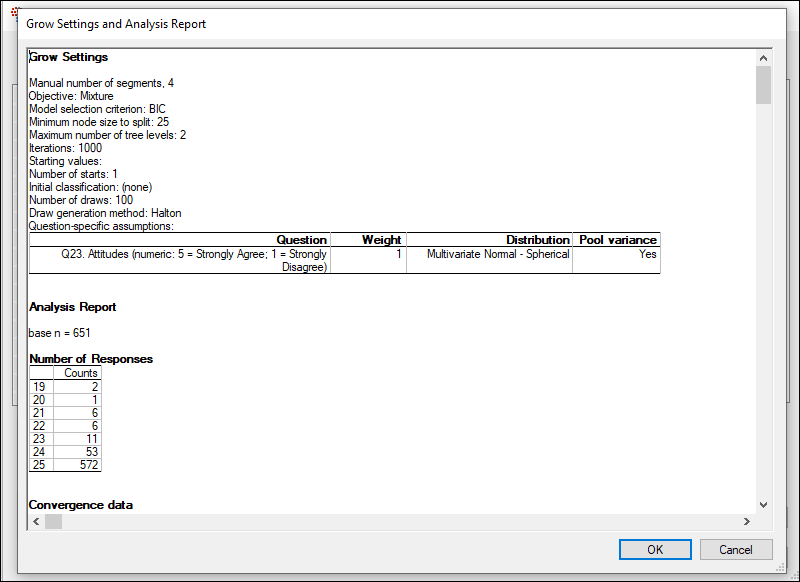Click the horizontal scrollbar right arrow
This screenshot has height=582, width=800.
[746, 521]
